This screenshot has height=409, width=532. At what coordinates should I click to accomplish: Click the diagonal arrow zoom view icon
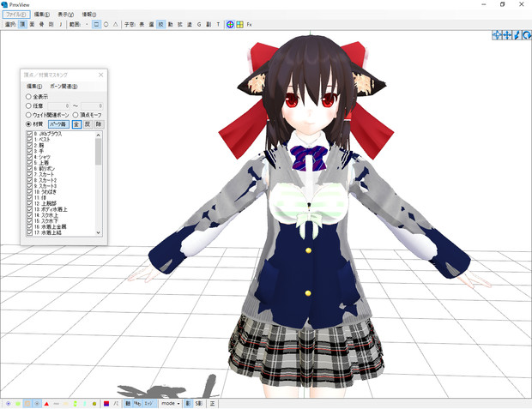pyautogui.click(x=517, y=35)
